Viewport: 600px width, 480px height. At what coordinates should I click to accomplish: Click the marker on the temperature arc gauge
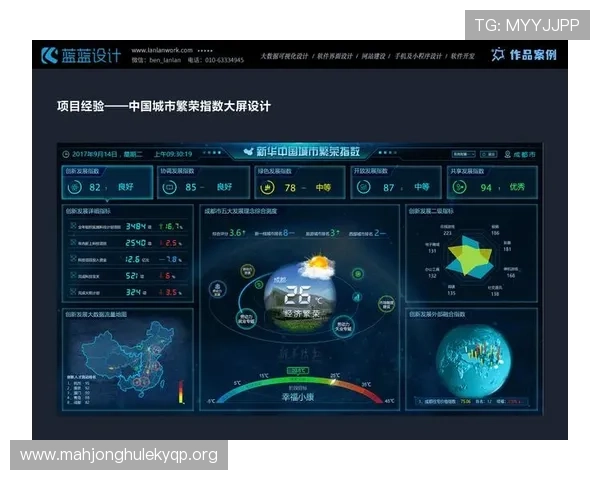333,381
